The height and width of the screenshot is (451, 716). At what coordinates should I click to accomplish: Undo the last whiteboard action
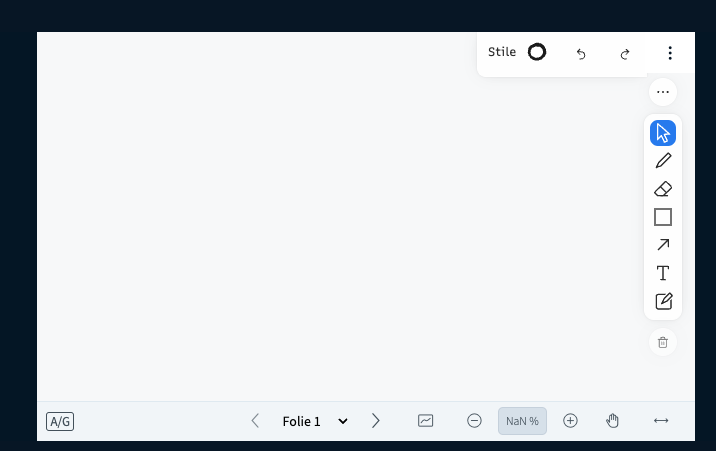pyautogui.click(x=581, y=54)
